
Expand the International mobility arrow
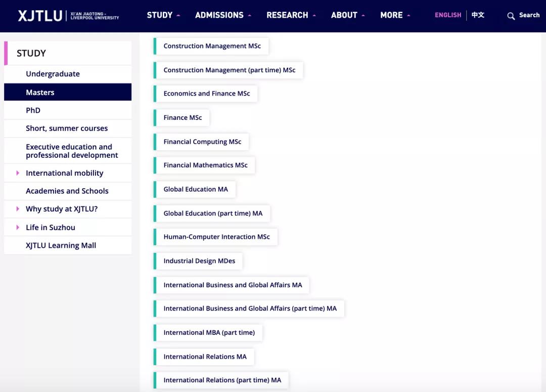click(x=18, y=173)
